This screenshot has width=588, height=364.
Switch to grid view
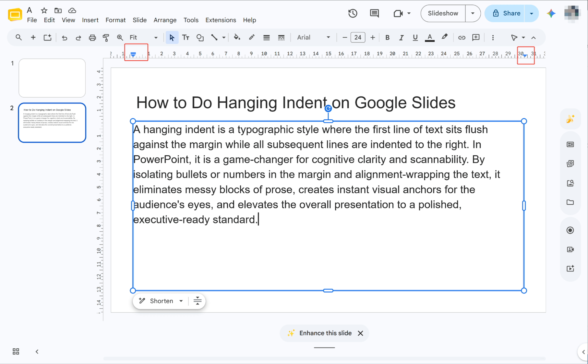(x=16, y=351)
